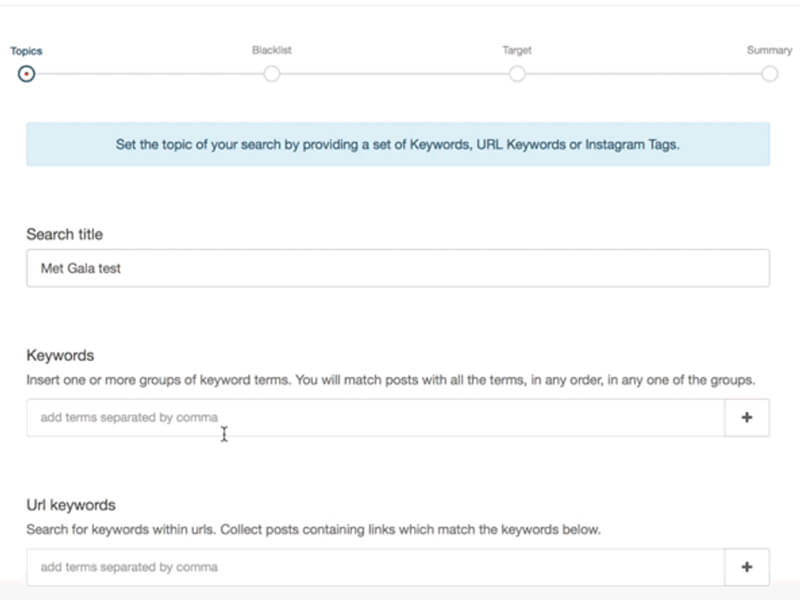Viewport: 800px width, 600px height.
Task: Add URL keywords with the plus icon
Action: tap(747, 567)
